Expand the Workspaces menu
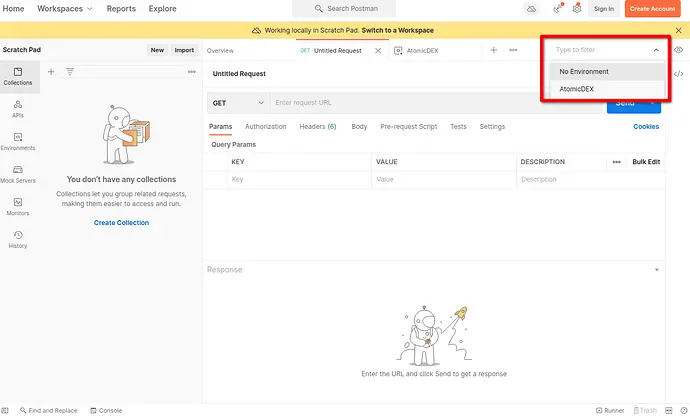 click(x=65, y=8)
